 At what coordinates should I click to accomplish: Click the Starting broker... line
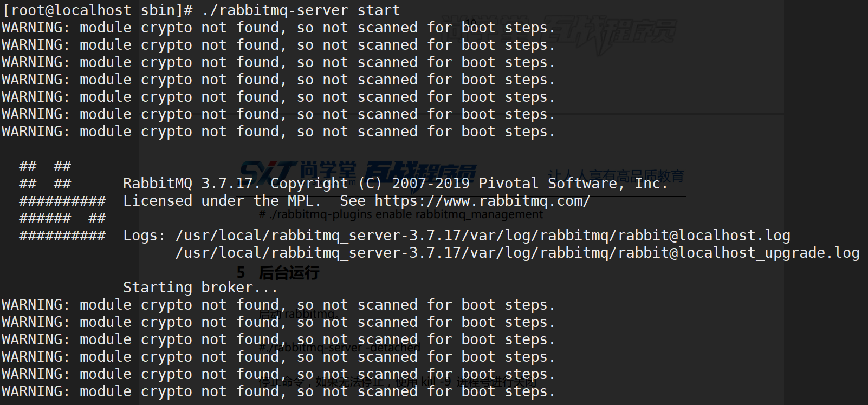click(200, 288)
